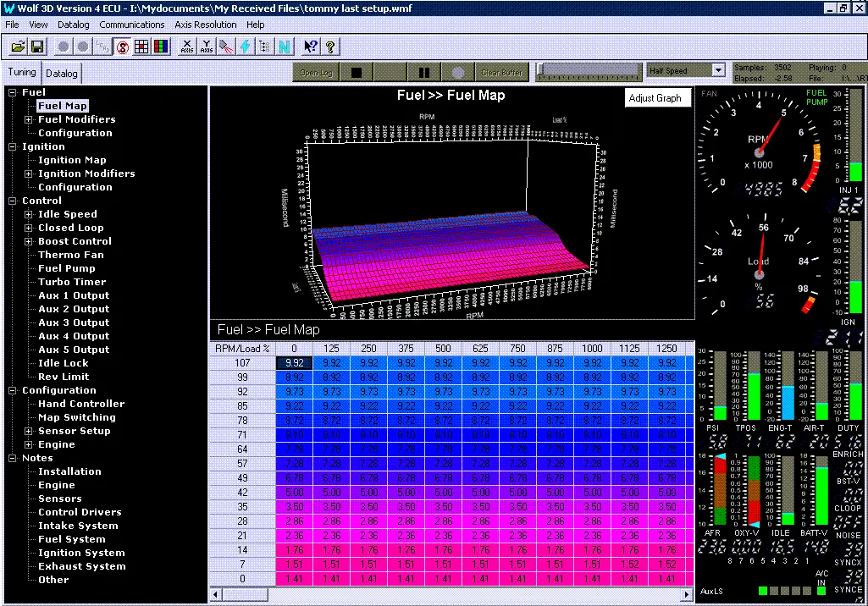
Task: Pause the datalog playback
Action: tap(424, 73)
